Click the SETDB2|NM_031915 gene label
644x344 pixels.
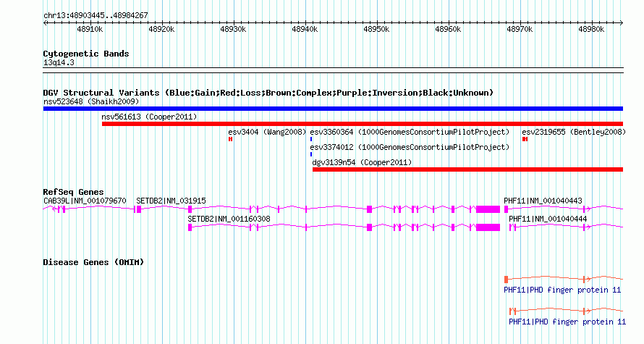point(171,201)
